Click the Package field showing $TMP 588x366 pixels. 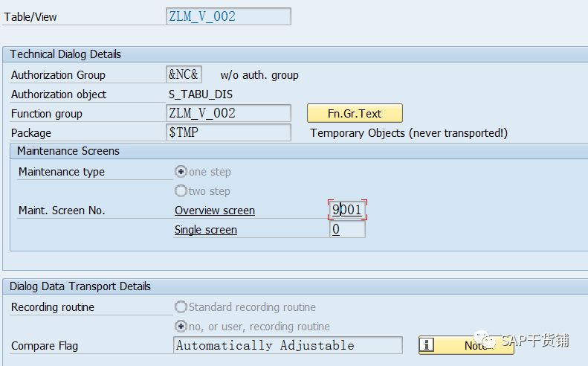228,133
